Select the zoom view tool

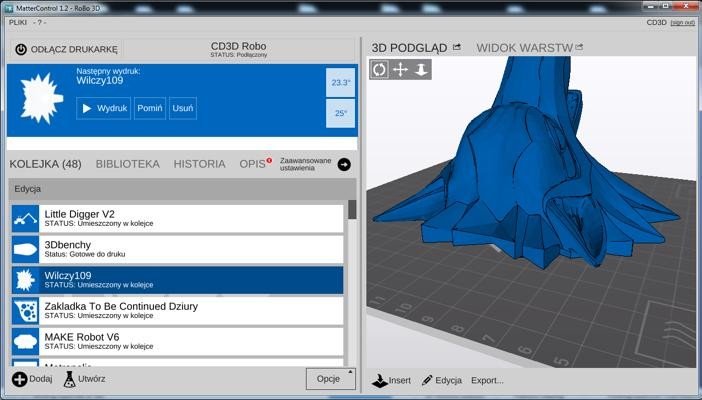(x=421, y=69)
